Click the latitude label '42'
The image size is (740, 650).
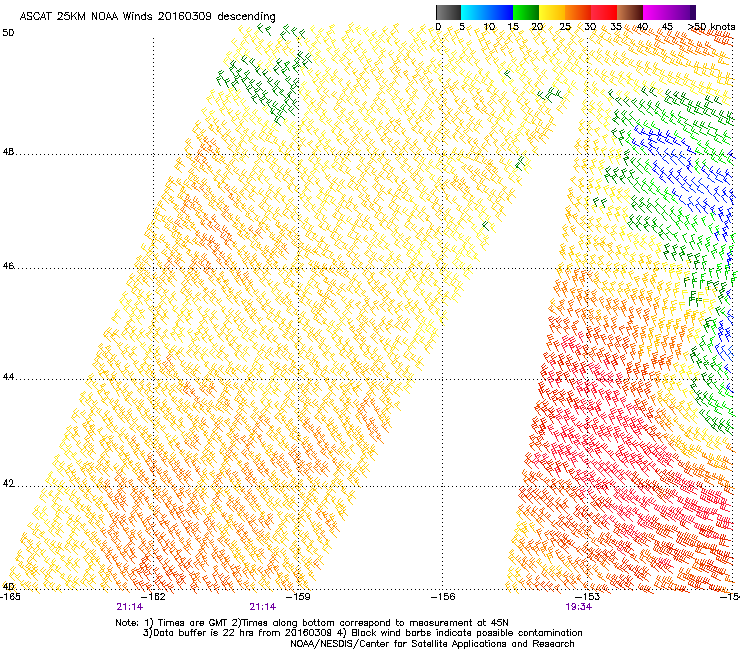8,483
